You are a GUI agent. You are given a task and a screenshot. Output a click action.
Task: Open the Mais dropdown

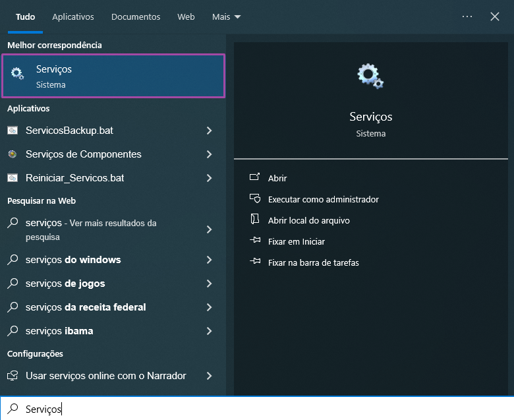click(x=226, y=16)
